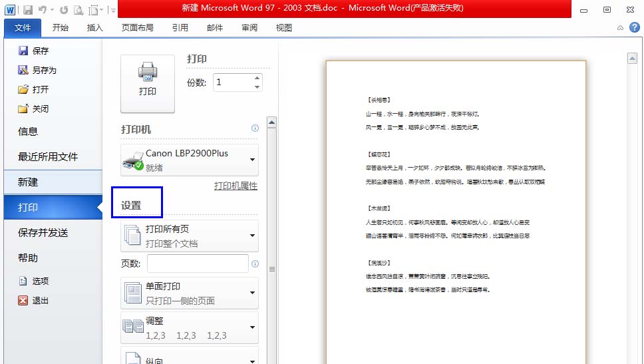Decrease the 份数 copies count by one
This screenshot has height=364, width=644.
[x=257, y=87]
